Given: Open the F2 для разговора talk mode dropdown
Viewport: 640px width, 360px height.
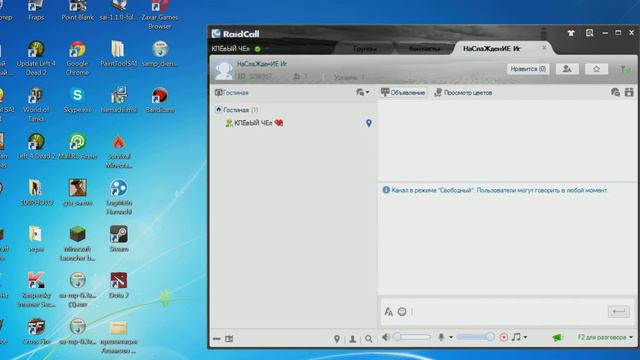Looking at the screenshot, I should pos(605,338).
